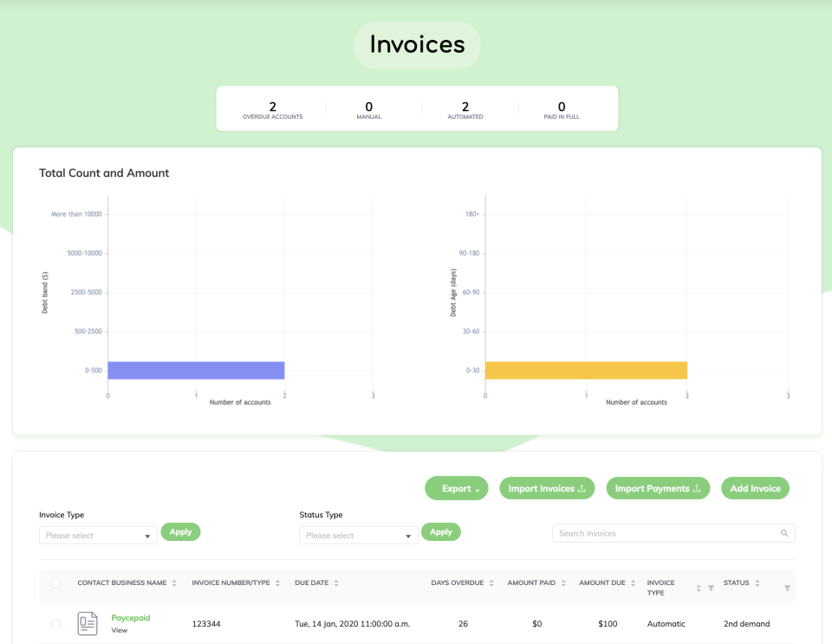Focus the Search Invoices input field
832x644 pixels.
pos(673,533)
